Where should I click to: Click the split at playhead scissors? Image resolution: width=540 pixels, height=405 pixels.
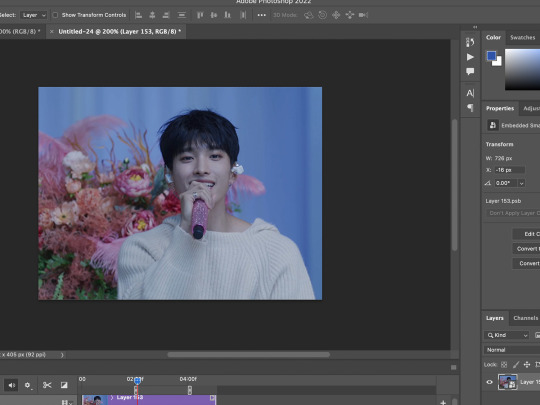tap(47, 385)
